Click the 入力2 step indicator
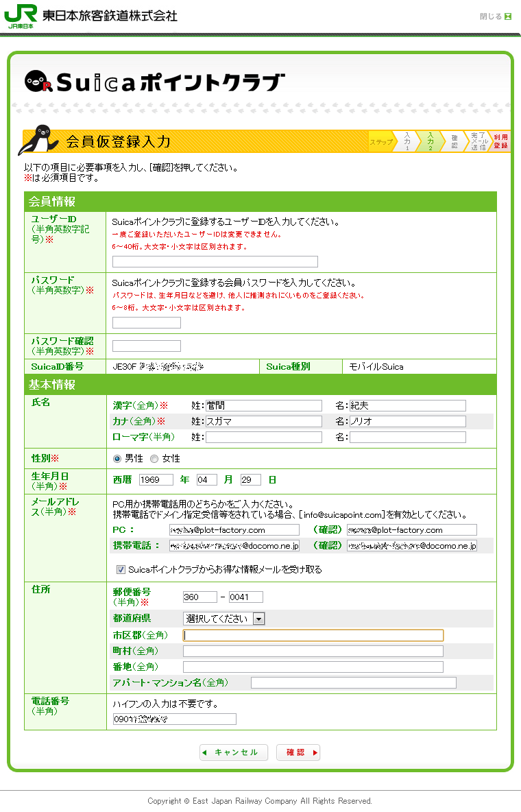Screen dimensions: 521x812 click(x=430, y=141)
